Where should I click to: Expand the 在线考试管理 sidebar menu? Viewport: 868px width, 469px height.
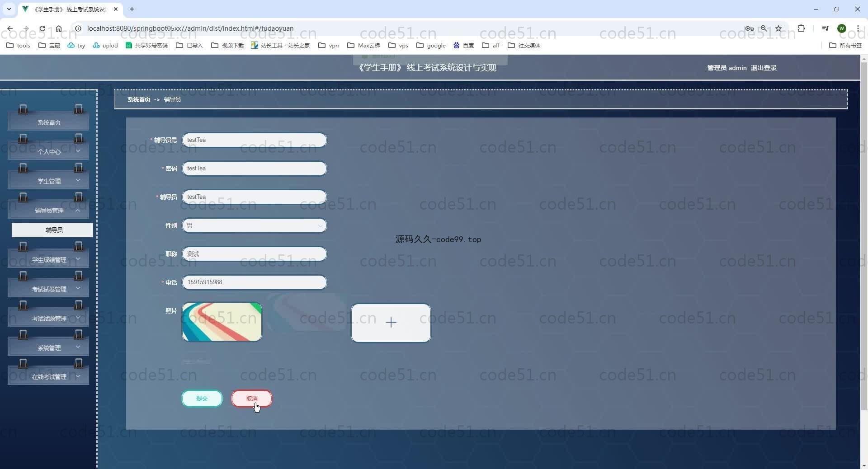(49, 377)
